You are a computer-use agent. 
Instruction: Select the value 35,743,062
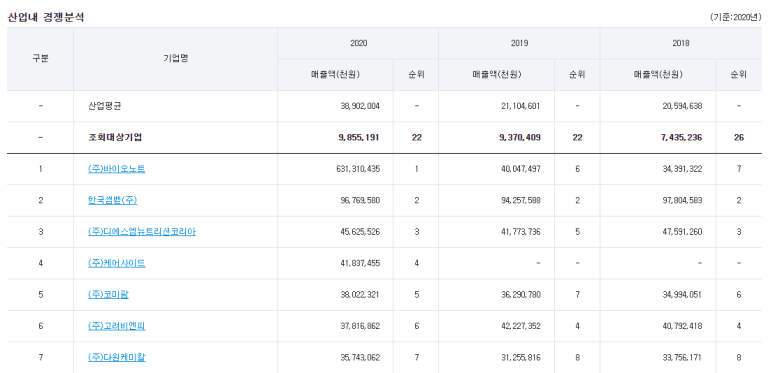(360, 358)
